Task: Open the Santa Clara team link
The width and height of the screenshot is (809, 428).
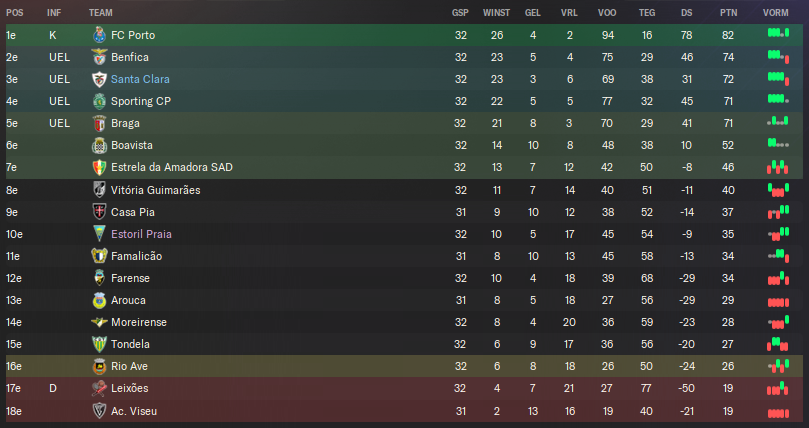Action: (x=140, y=79)
